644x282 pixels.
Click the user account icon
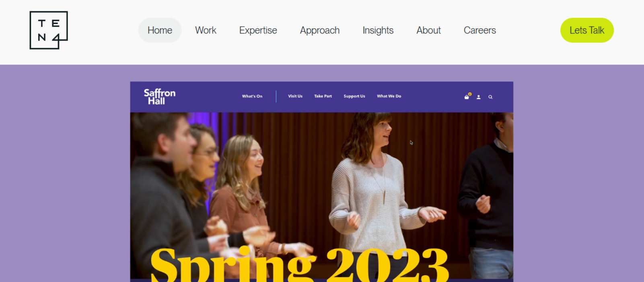(479, 97)
